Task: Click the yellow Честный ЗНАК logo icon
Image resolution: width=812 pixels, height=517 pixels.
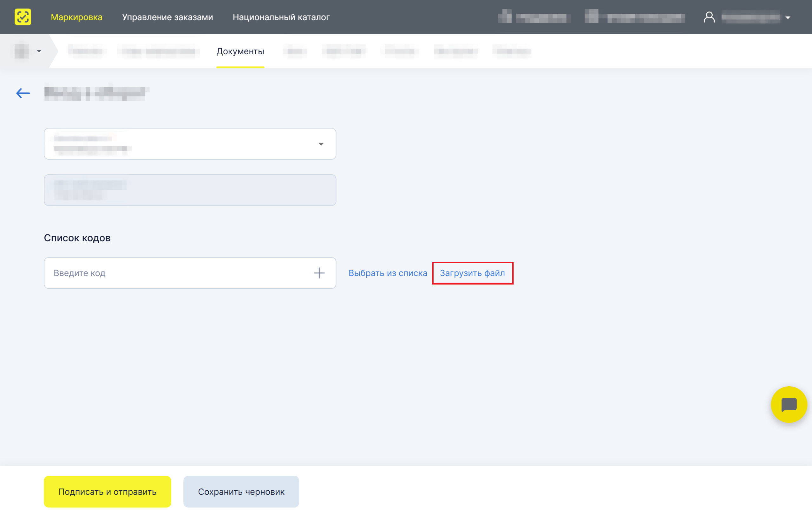Action: click(x=23, y=17)
